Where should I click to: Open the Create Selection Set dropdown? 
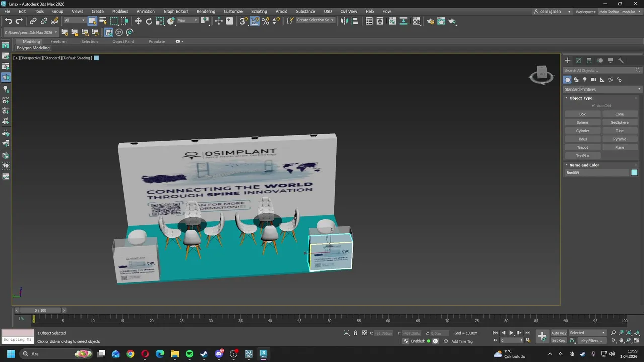315,20
